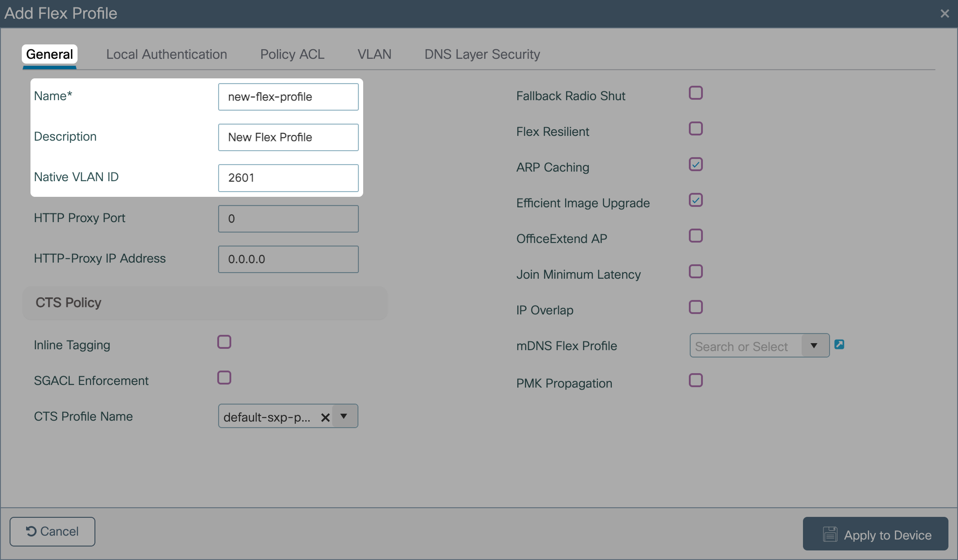
Task: Enable the Fallback Radio Shut checkbox
Action: pos(695,93)
